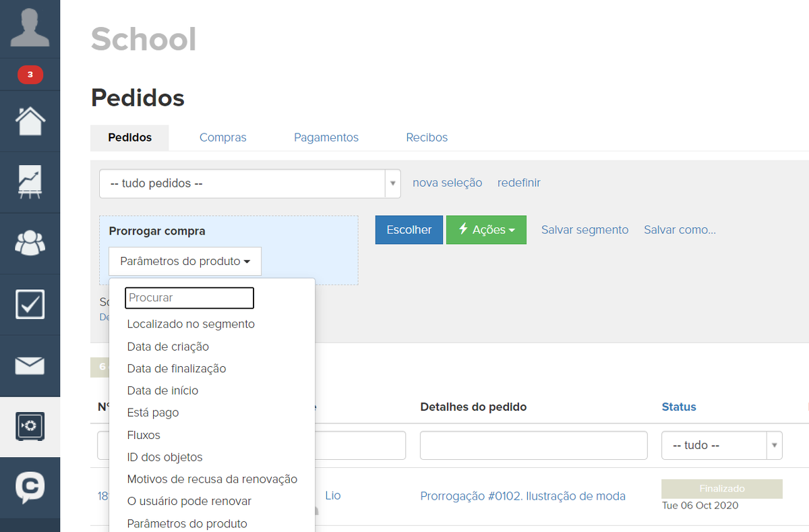Go to the home icon in sidebar
The width and height of the screenshot is (809, 532).
[x=30, y=121]
